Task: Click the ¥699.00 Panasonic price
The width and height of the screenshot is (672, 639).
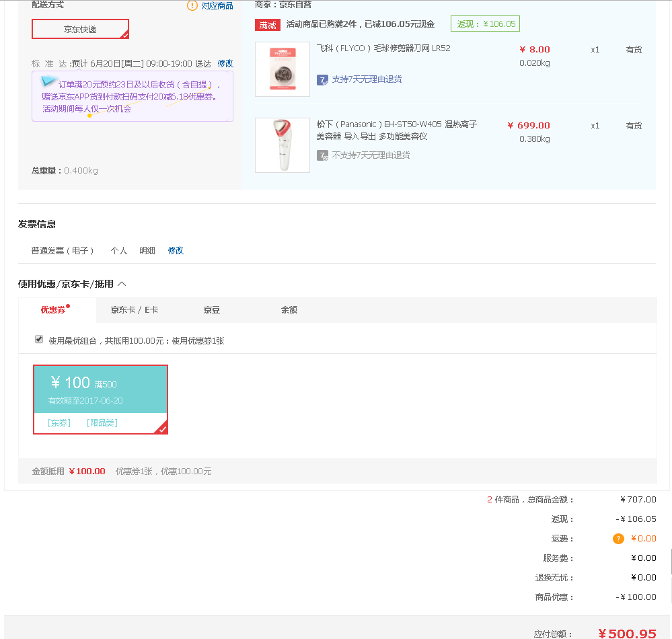Action: 529,125
